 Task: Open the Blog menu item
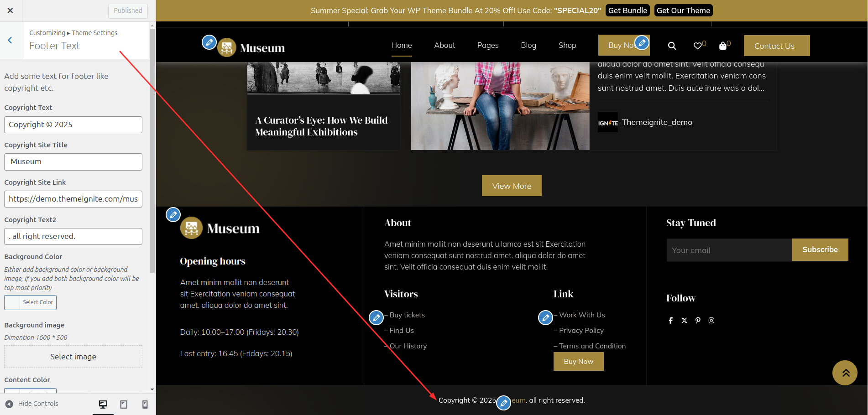tap(528, 45)
